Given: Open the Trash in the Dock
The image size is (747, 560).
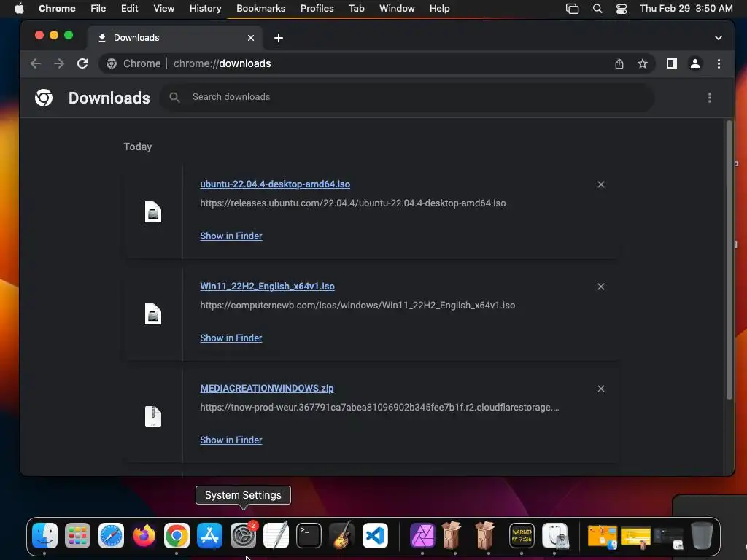Looking at the screenshot, I should coord(702,536).
